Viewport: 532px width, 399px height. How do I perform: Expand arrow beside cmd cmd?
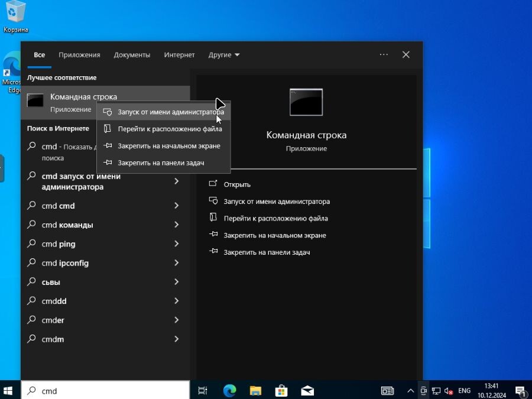tap(176, 206)
